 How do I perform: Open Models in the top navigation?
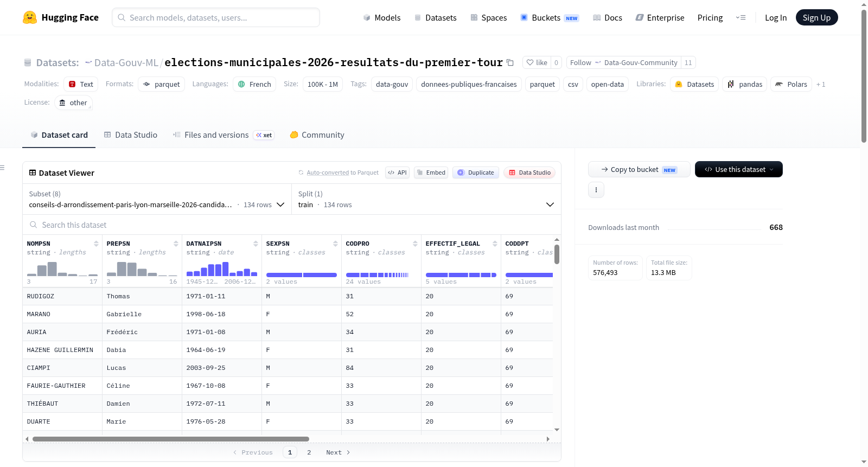(x=382, y=17)
